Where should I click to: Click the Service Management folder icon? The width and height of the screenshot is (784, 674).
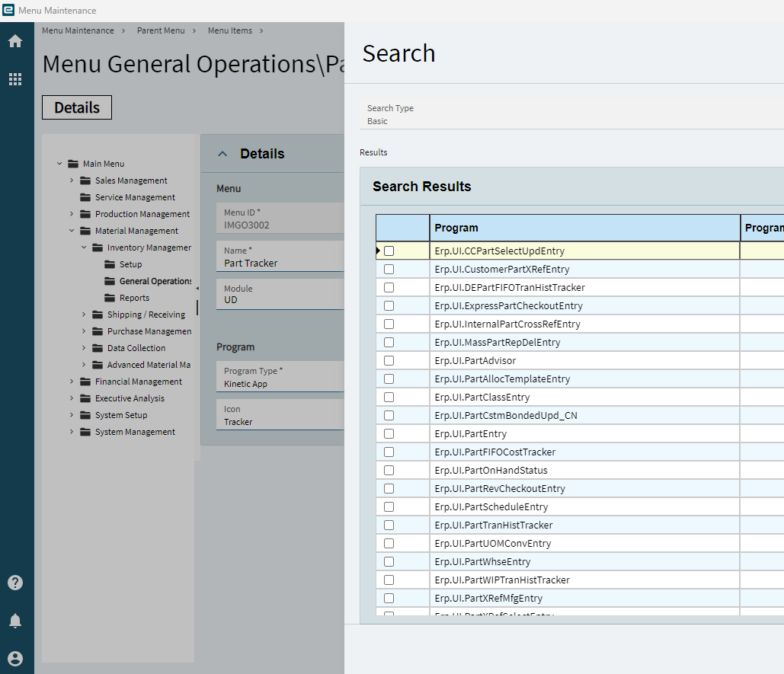pyautogui.click(x=85, y=197)
